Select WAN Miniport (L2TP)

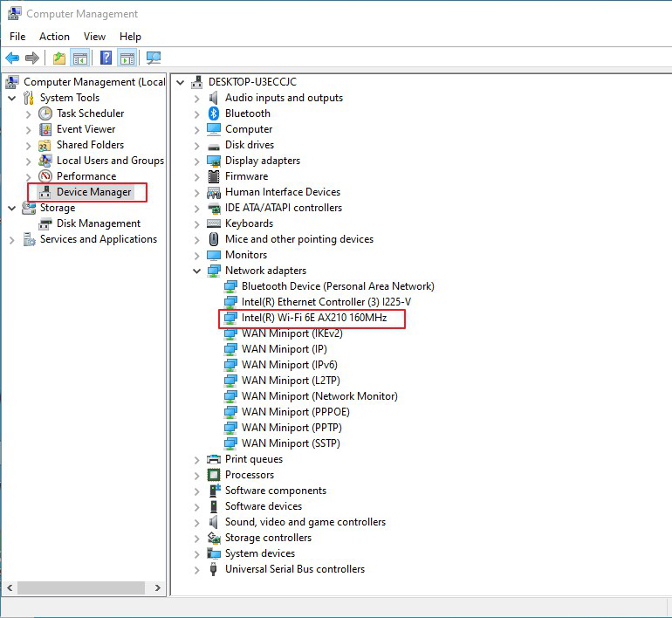tap(291, 381)
